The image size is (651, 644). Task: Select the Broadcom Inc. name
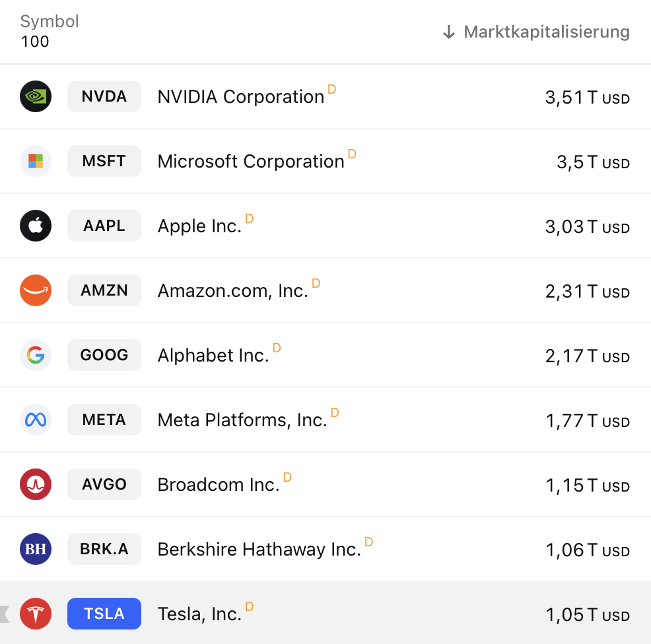point(219,485)
